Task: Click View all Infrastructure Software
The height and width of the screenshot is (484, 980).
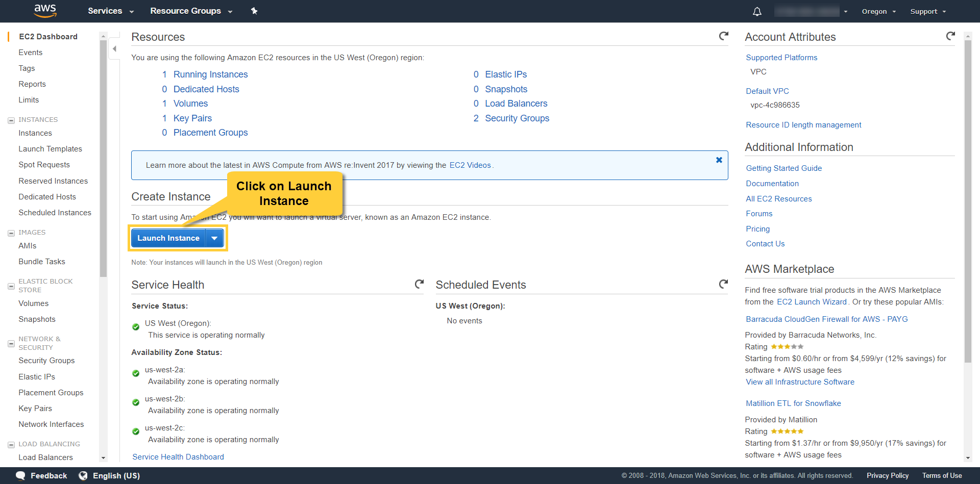Action: click(800, 382)
